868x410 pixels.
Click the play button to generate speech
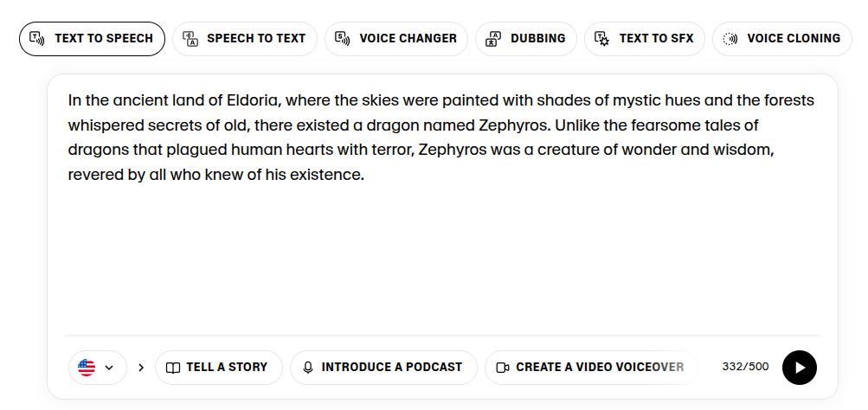coord(799,368)
